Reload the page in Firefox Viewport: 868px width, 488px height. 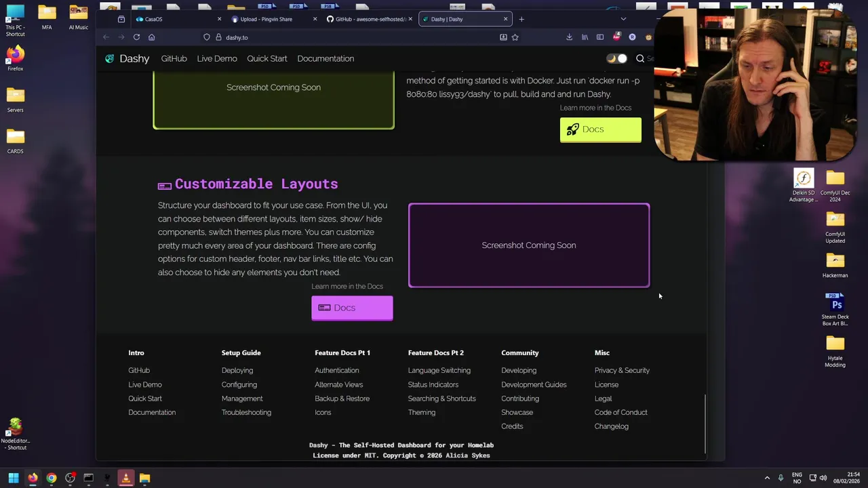click(x=136, y=37)
